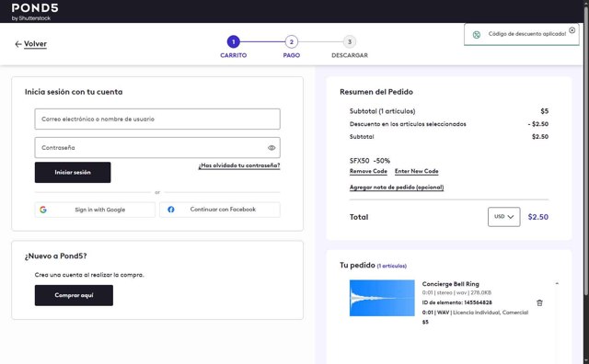Click the $2.50 total amount

537,217
